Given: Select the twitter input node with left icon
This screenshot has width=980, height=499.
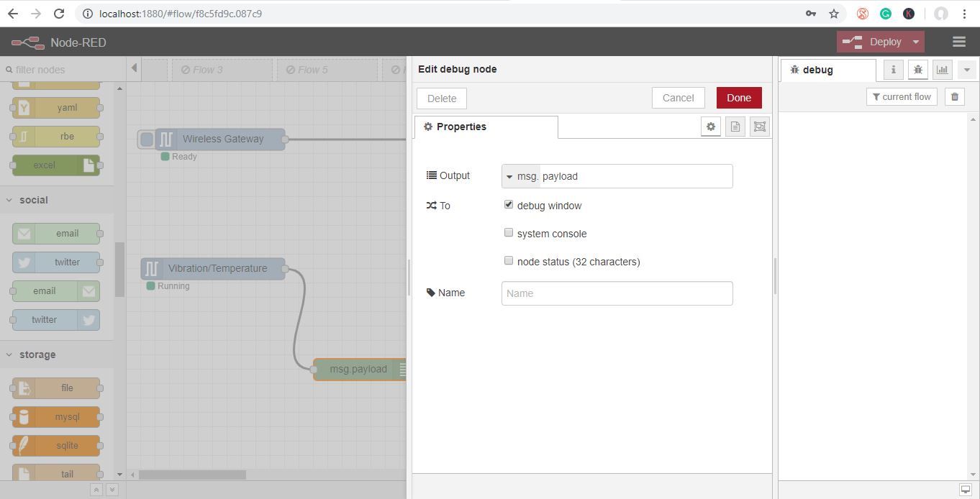Looking at the screenshot, I should [x=56, y=262].
